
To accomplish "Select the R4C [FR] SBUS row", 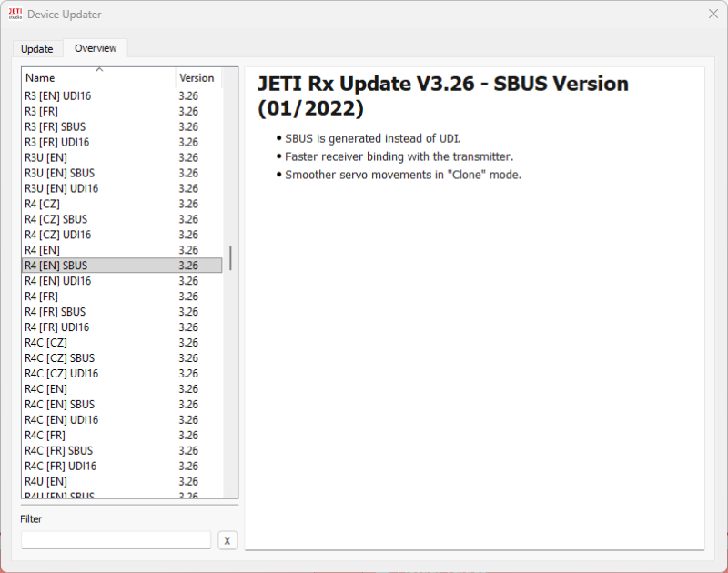I will point(58,451).
